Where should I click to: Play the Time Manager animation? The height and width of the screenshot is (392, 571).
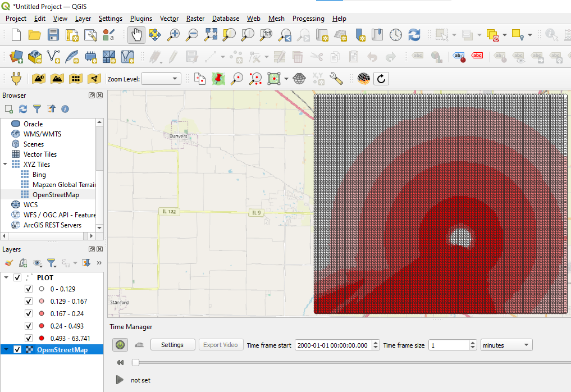pos(120,380)
